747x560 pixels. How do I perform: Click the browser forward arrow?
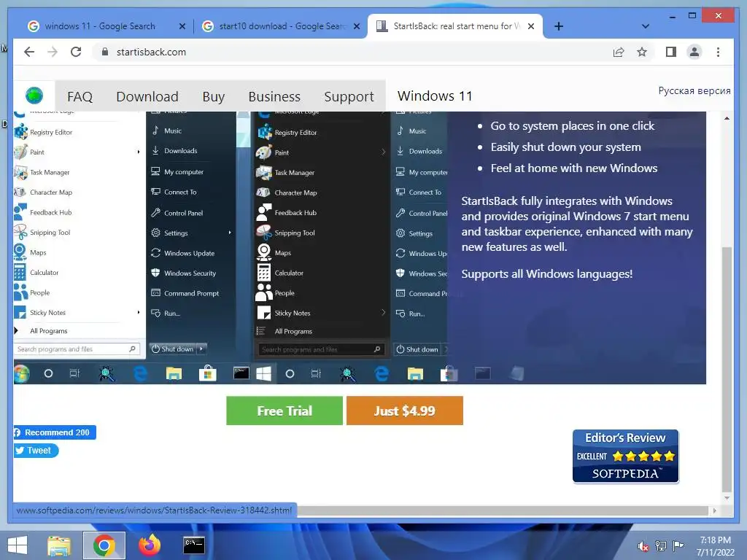click(x=53, y=52)
